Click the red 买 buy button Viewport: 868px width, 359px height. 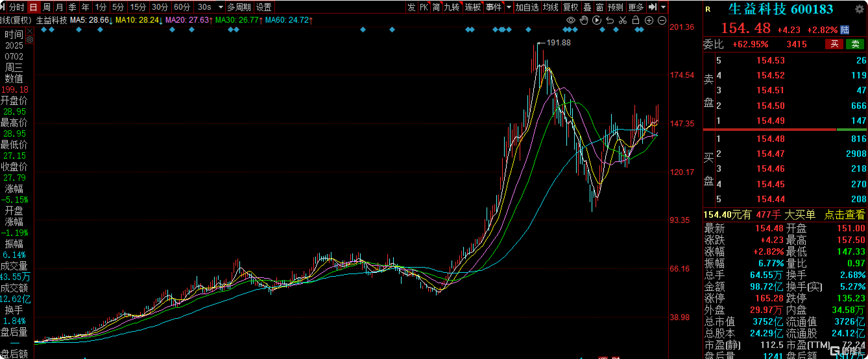pos(834,44)
